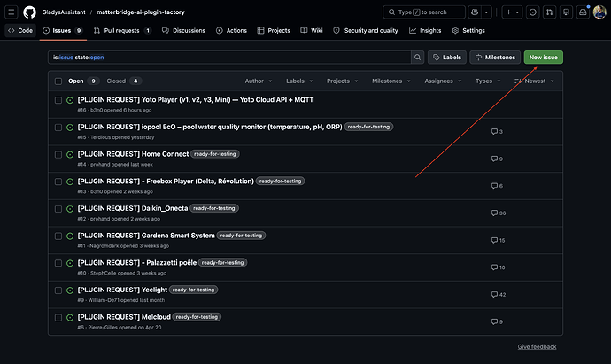Open the notifications inbox icon
611x364 pixels.
(x=583, y=12)
